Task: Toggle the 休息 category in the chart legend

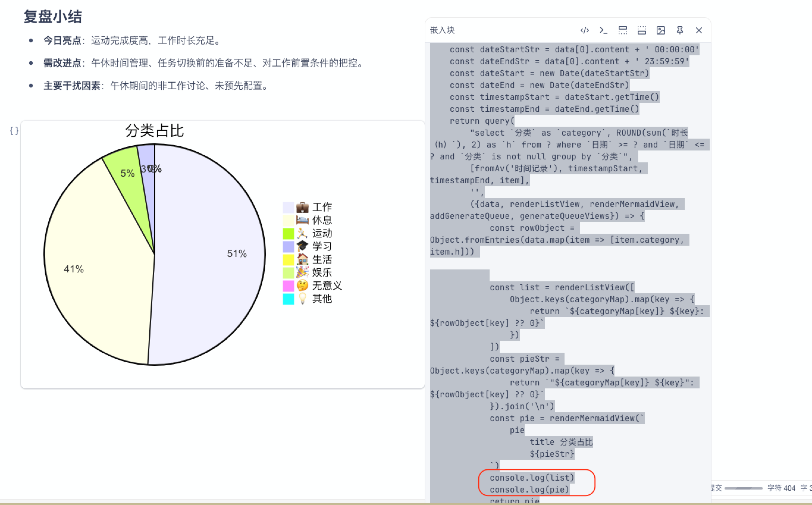Action: (322, 220)
